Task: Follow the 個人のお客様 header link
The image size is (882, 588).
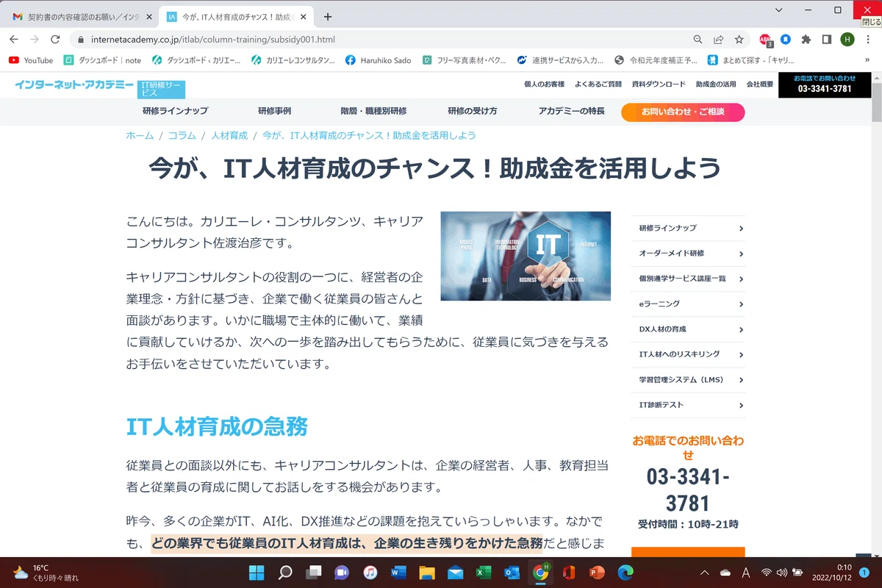Action: tap(544, 85)
